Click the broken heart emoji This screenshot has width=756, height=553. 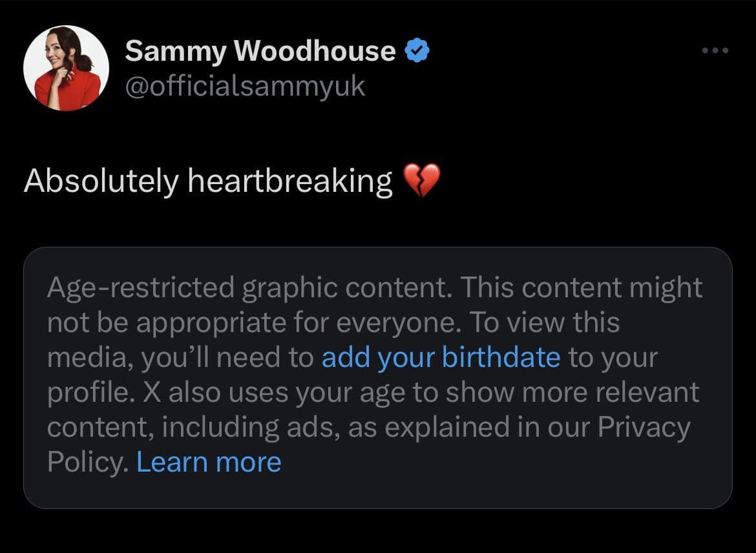pyautogui.click(x=421, y=180)
